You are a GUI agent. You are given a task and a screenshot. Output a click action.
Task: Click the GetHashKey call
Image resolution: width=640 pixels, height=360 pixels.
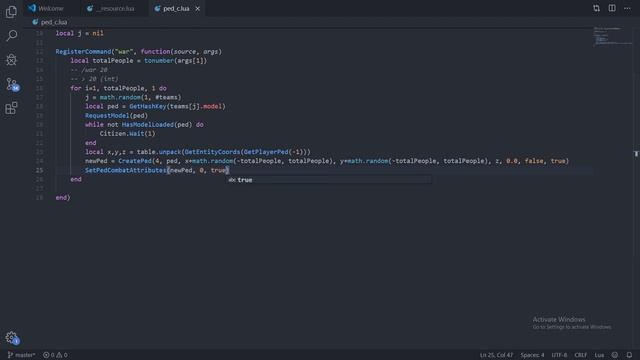148,106
